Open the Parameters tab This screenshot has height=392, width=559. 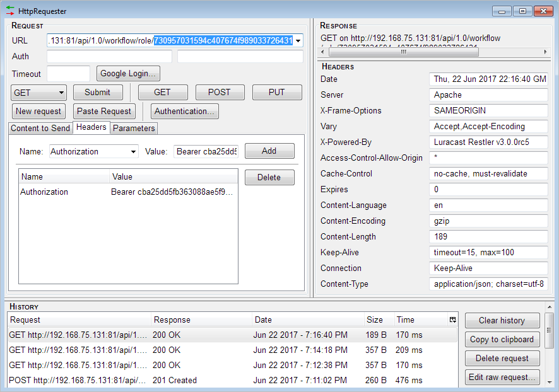(x=134, y=128)
